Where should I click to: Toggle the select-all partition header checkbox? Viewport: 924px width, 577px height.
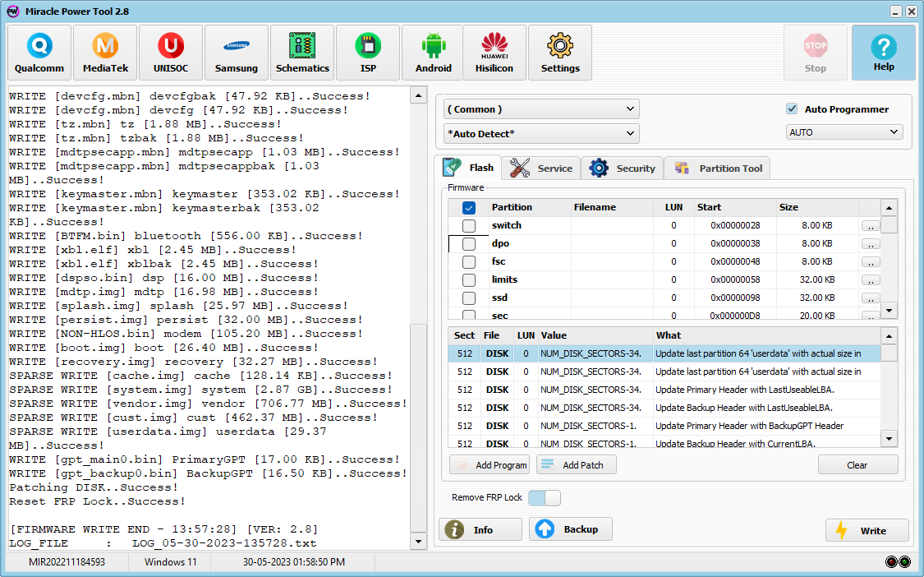tap(468, 208)
